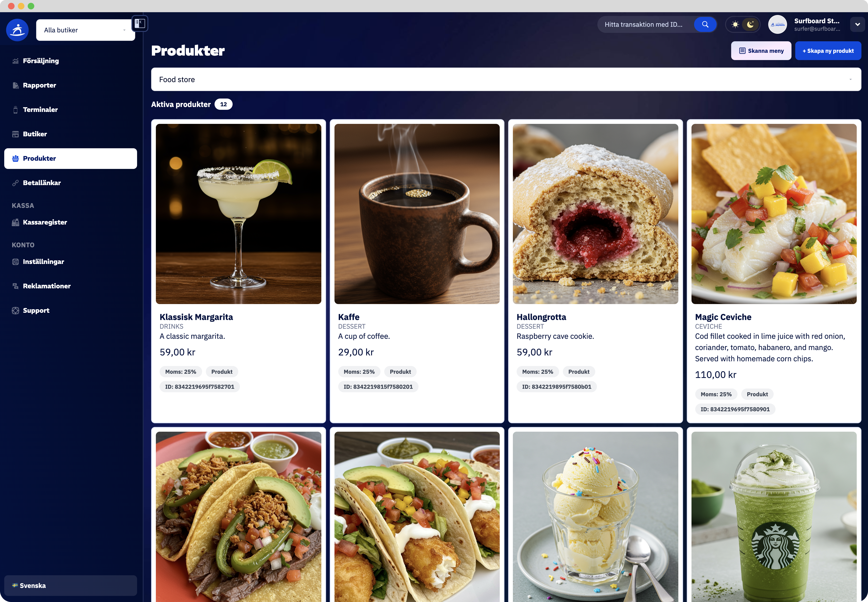This screenshot has width=868, height=602.
Task: Open Betallänkar via the link icon
Action: tap(15, 183)
